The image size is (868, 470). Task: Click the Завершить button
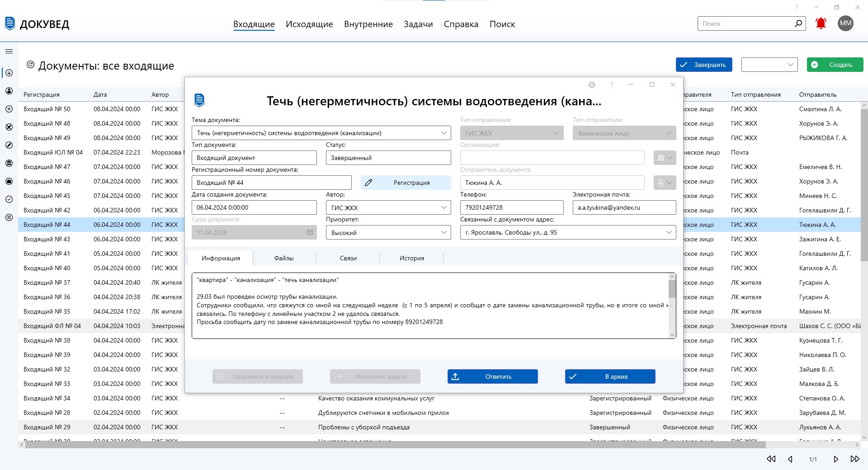[704, 65]
